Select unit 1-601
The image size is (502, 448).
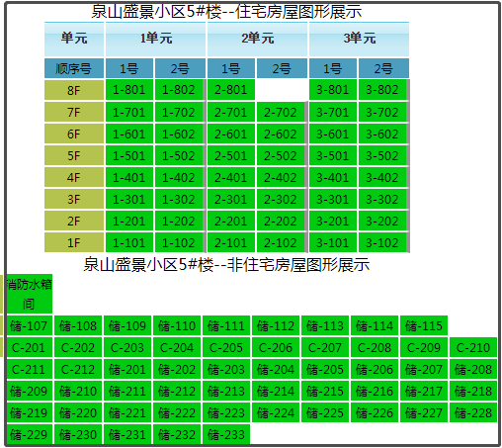pyautogui.click(x=129, y=134)
